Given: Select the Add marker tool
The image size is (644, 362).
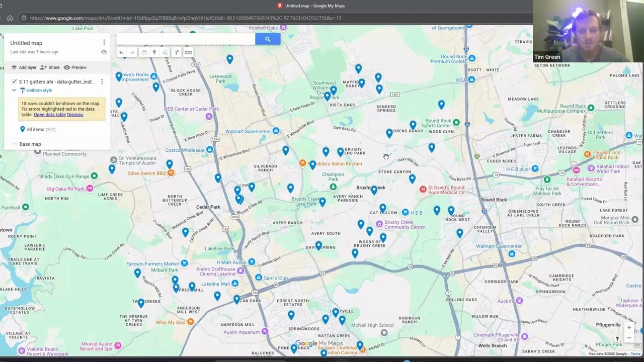Looking at the screenshot, I should [154, 52].
